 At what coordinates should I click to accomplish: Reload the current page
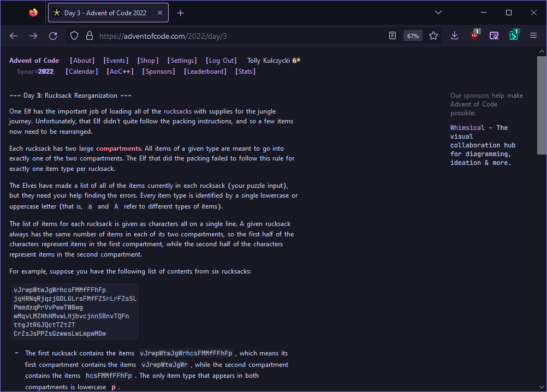coord(53,35)
